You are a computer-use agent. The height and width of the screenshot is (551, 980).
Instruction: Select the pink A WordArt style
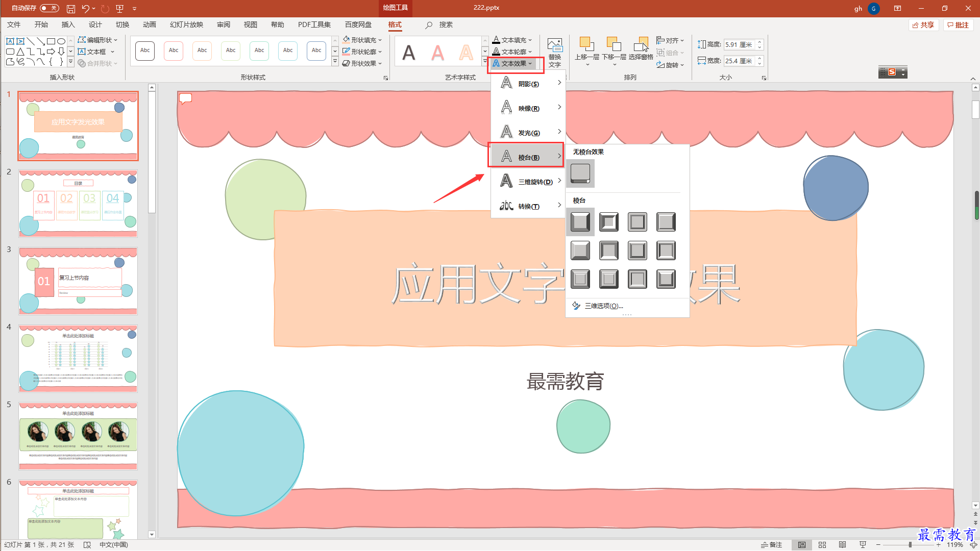point(437,53)
